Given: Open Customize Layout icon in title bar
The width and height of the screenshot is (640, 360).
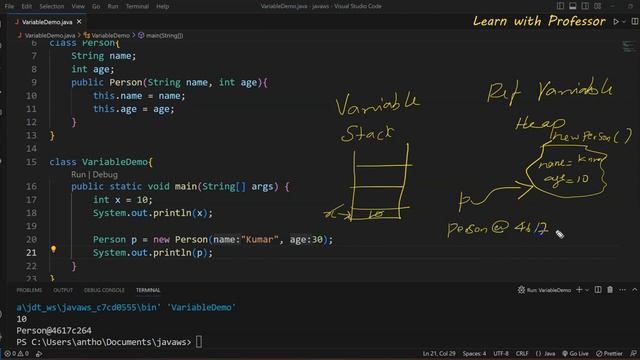Looking at the screenshot, I should [x=598, y=6].
